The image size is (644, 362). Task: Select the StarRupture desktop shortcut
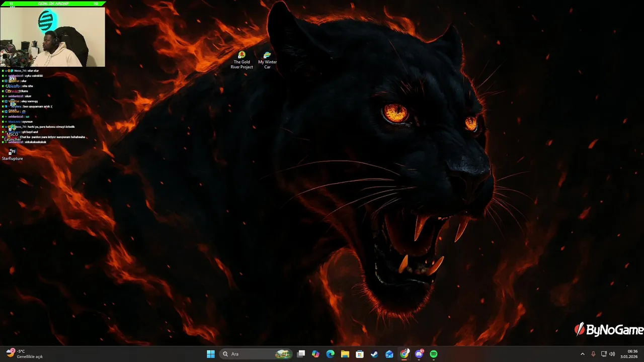pyautogui.click(x=12, y=154)
